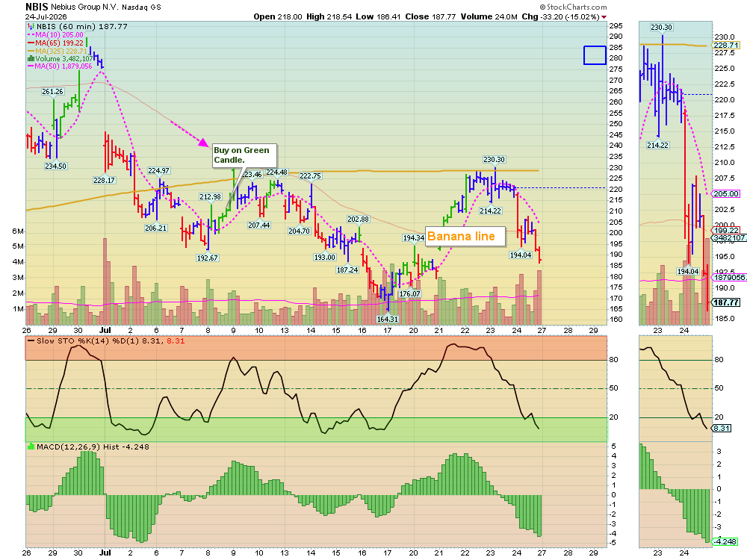Click the Volume 24.0M header value

pos(489,16)
